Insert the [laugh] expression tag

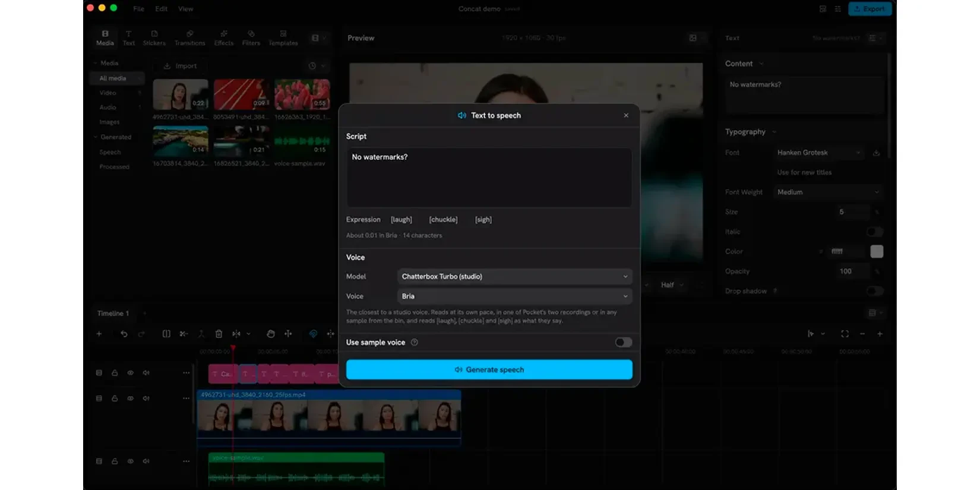pos(401,219)
